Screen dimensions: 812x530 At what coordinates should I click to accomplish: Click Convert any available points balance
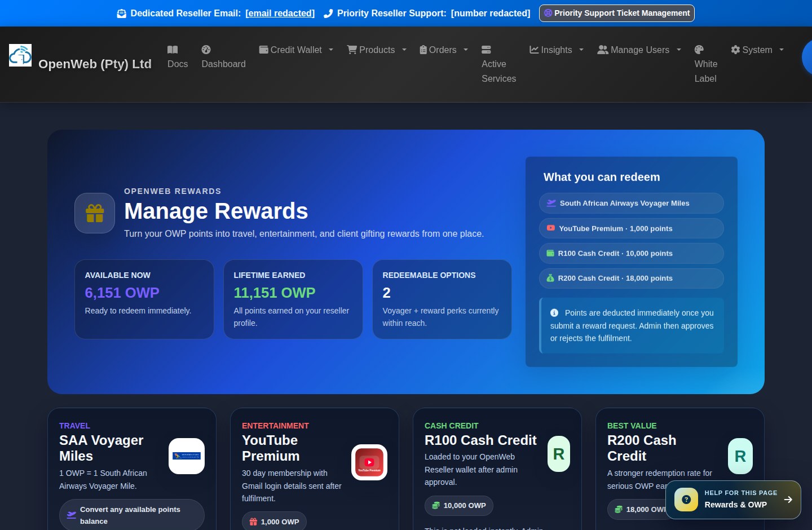tap(132, 515)
